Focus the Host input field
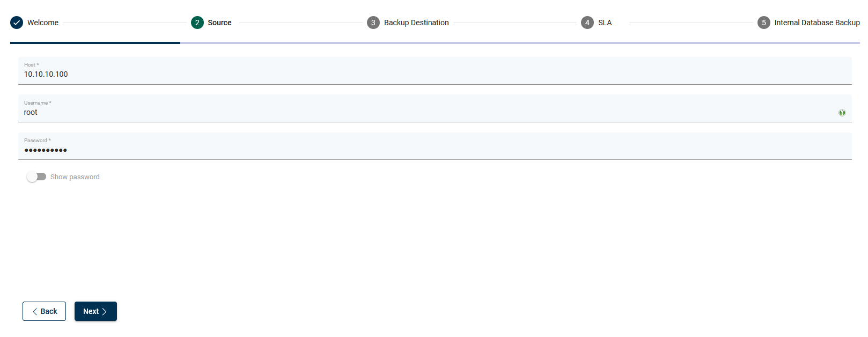Screen dimensions: 868x337 click(x=429, y=74)
